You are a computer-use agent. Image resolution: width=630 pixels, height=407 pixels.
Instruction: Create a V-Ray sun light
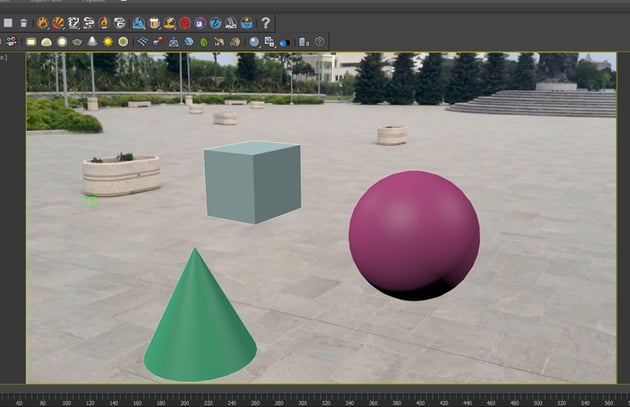[x=108, y=42]
